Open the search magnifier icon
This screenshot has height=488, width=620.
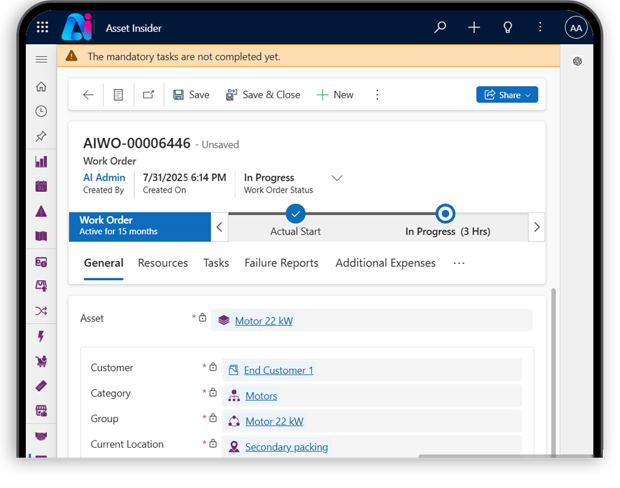tap(440, 27)
